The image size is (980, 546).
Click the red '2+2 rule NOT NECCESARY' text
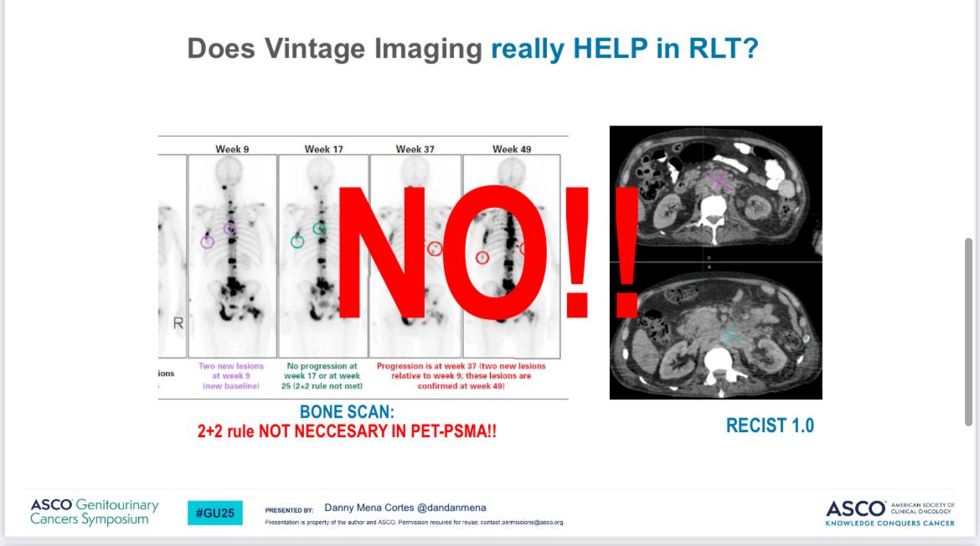pos(347,431)
